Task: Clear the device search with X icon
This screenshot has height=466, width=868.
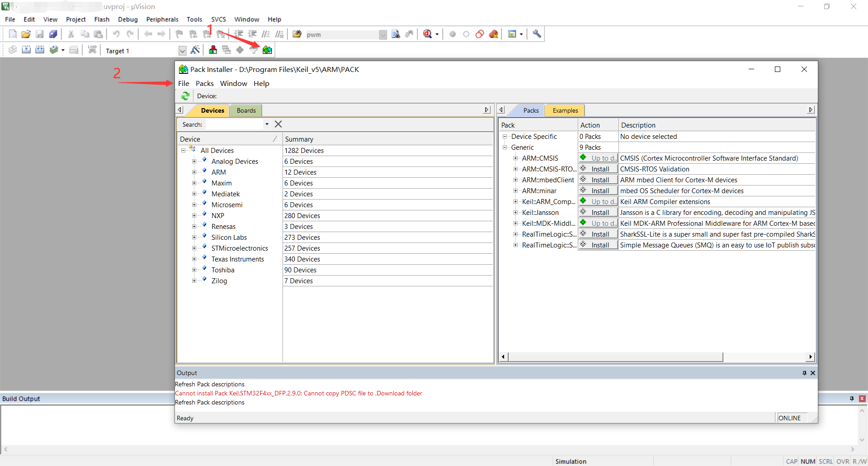Action: click(278, 124)
